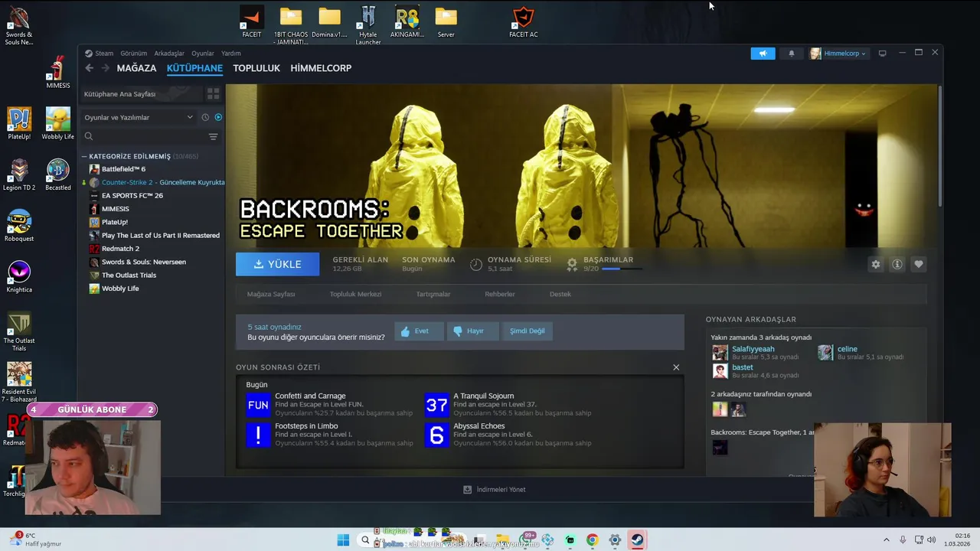
Task: Open the Görünüm menu
Action: click(x=133, y=54)
